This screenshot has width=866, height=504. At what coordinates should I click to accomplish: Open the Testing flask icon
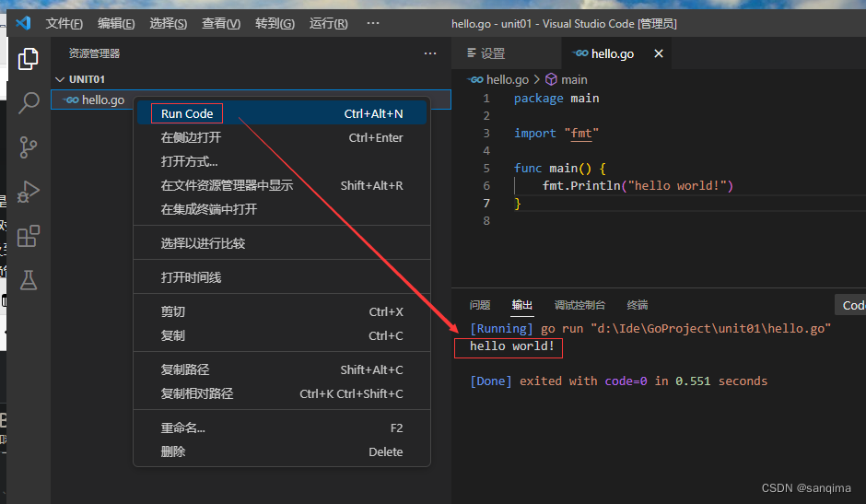[29, 280]
